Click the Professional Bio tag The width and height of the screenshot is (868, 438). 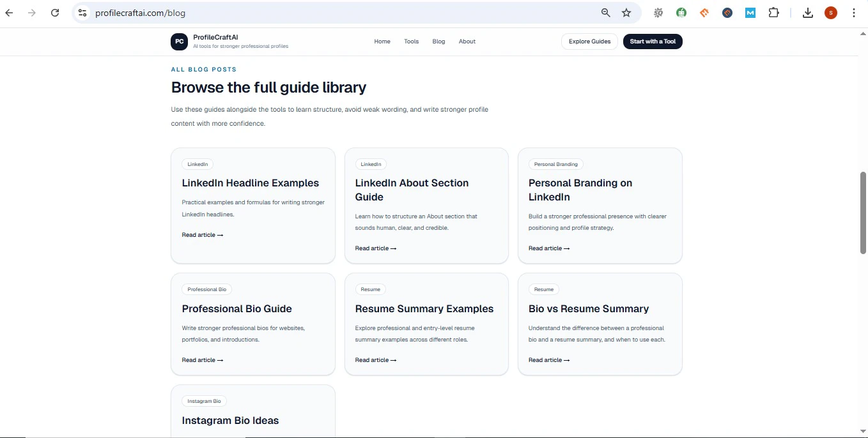(207, 289)
